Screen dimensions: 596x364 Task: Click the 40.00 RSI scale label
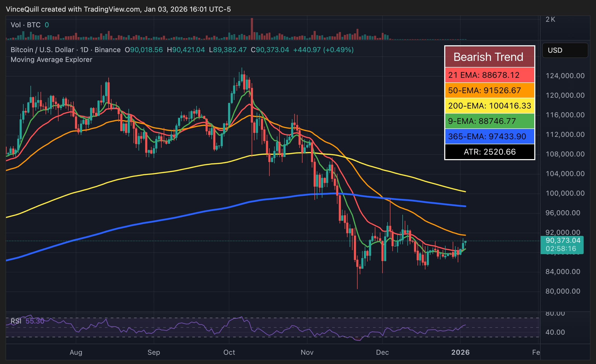(555, 332)
